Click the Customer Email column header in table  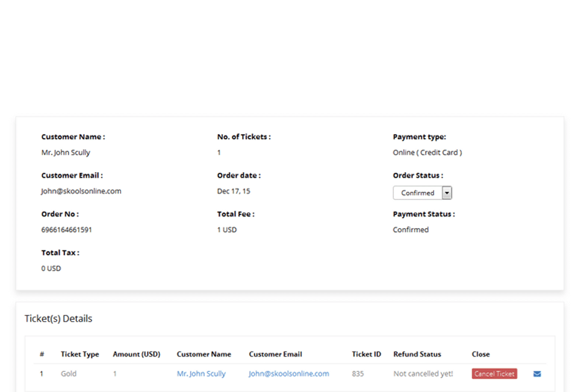click(x=275, y=354)
